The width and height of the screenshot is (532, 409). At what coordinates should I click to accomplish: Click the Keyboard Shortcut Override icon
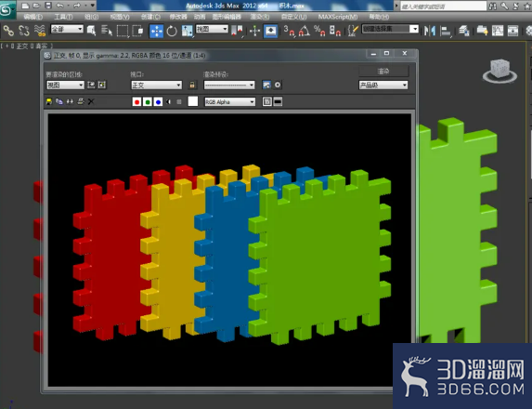pyautogui.click(x=270, y=31)
